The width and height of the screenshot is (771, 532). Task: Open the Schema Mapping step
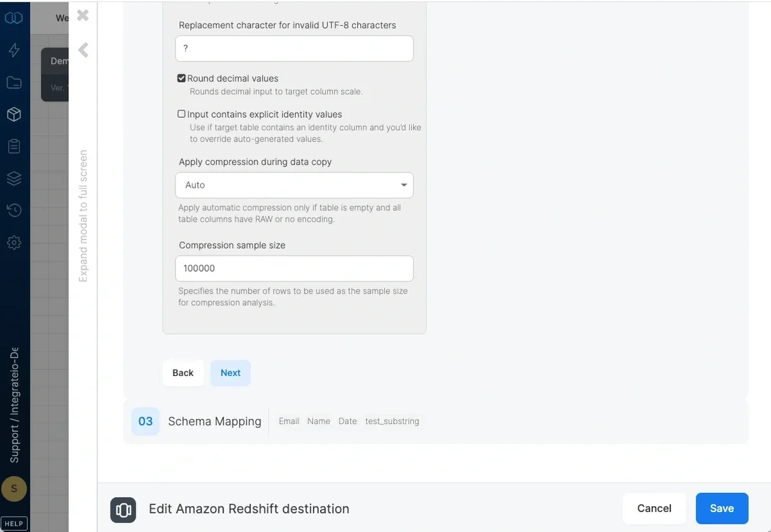tap(214, 421)
